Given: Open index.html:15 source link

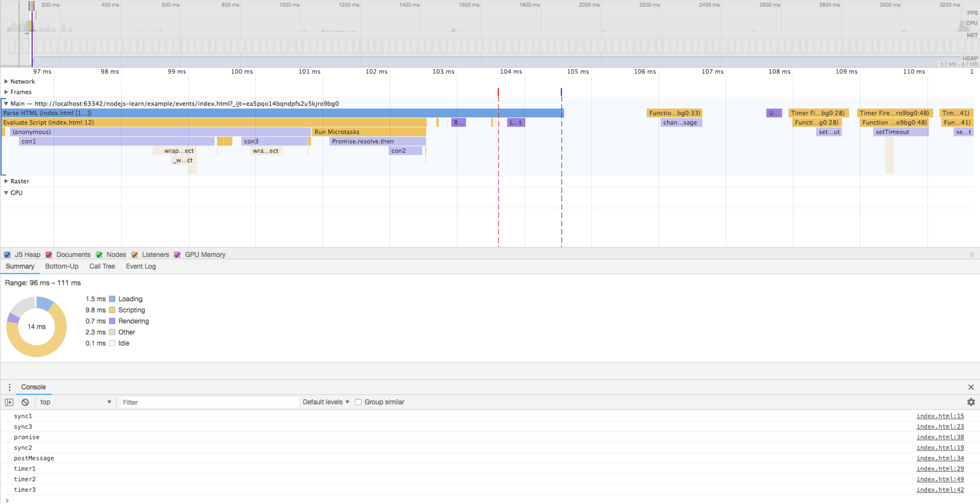Looking at the screenshot, I should point(940,416).
